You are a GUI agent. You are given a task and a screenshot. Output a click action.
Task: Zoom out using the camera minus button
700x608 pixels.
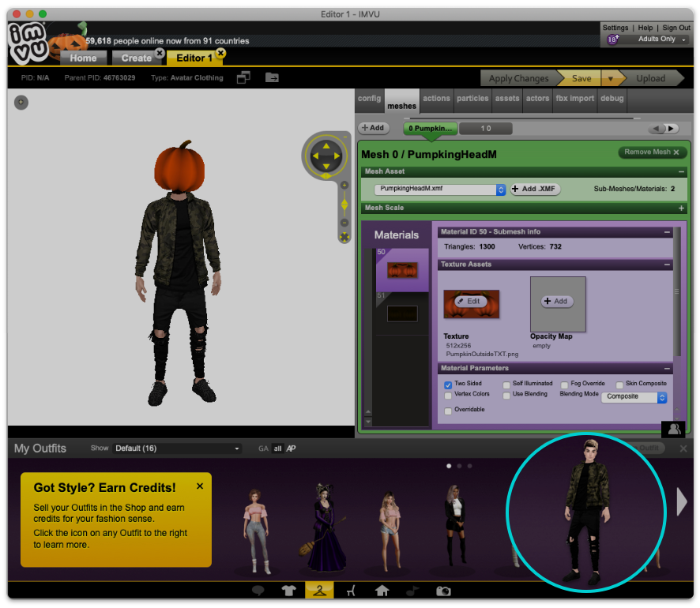tap(344, 223)
